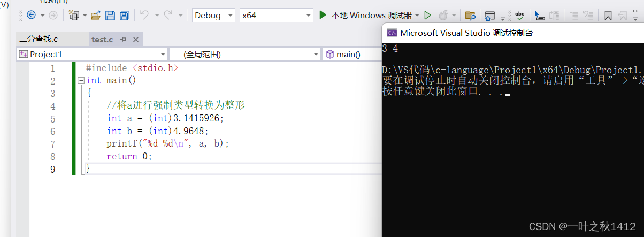This screenshot has width=644, height=237.
Task: Click the Microsoft Visual Studio 调试控制台 title
Action: point(466,33)
